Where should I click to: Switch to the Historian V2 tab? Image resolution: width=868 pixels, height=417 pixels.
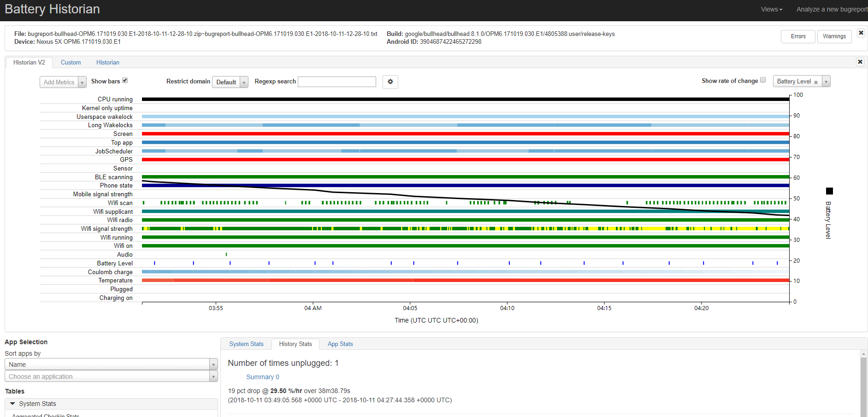point(29,62)
